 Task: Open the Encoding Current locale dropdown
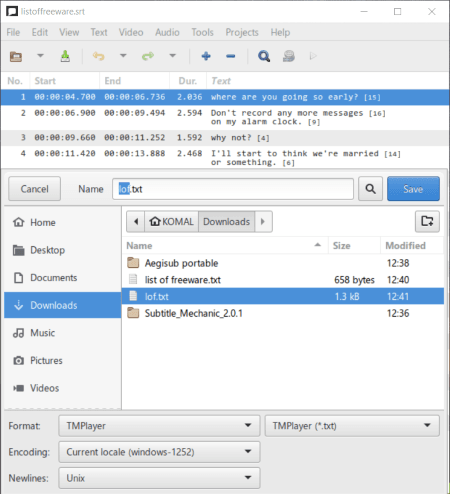159,452
